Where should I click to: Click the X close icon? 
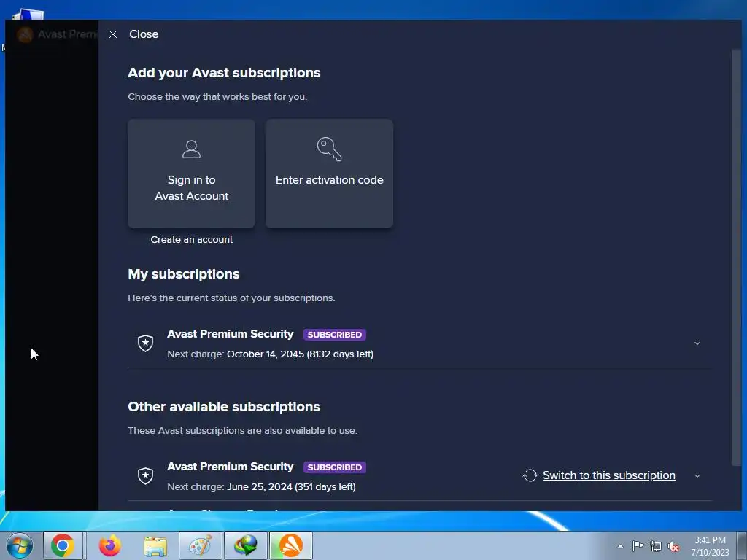(x=113, y=34)
